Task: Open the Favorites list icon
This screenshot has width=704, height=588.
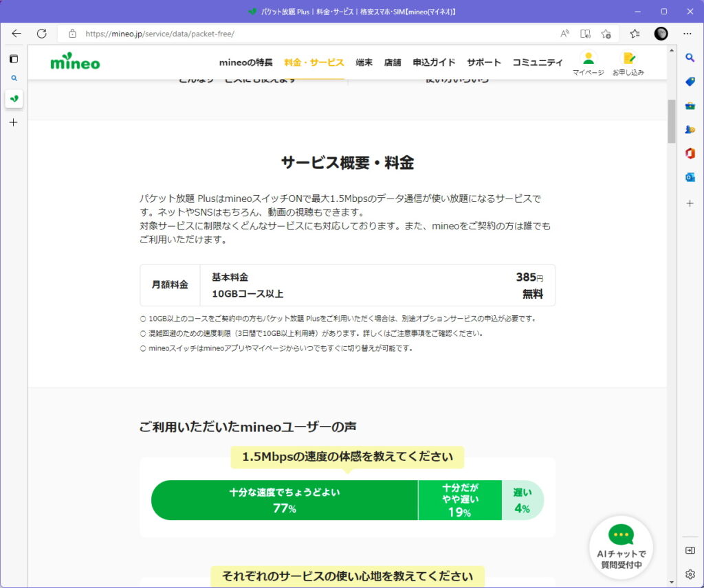Action: [635, 34]
